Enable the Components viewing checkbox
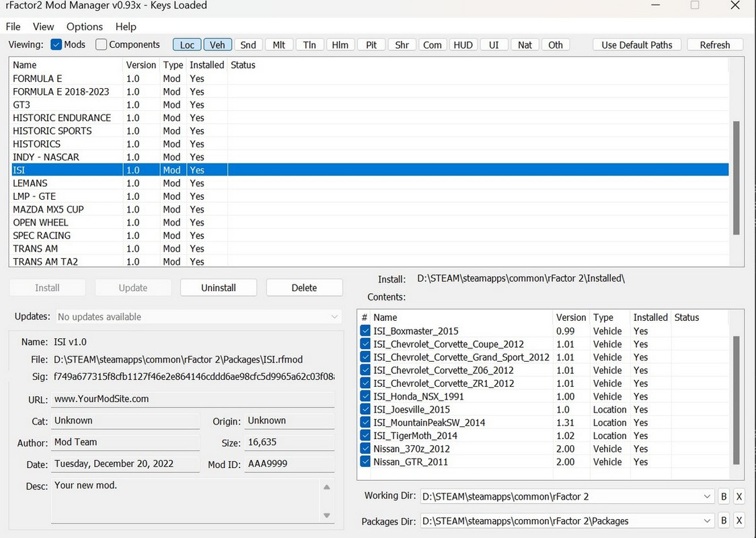The width and height of the screenshot is (756, 538). (x=101, y=44)
